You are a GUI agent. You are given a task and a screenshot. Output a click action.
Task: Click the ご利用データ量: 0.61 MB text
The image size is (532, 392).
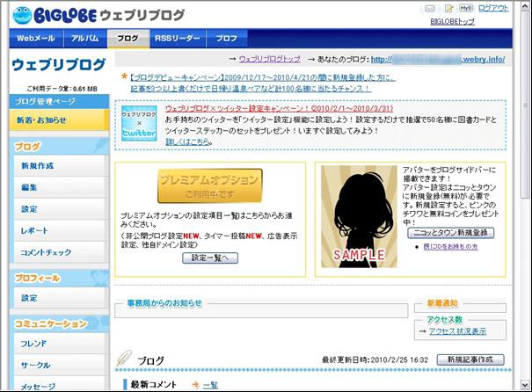62,89
